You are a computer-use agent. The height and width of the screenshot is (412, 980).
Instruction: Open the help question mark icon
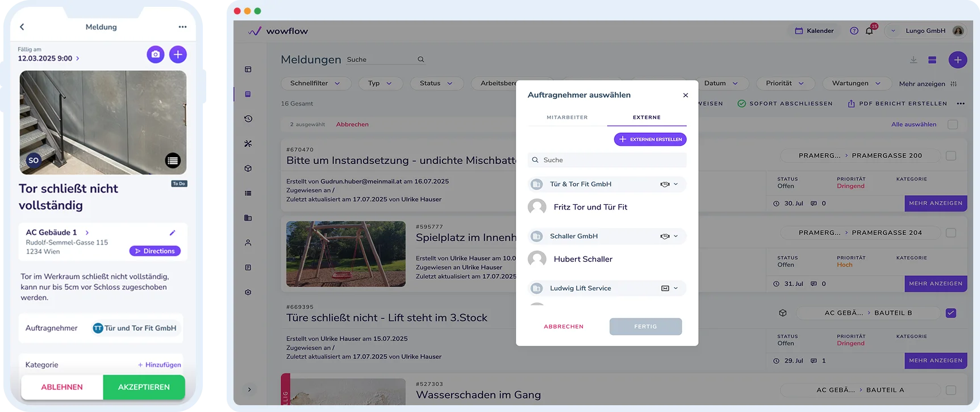coord(854,31)
